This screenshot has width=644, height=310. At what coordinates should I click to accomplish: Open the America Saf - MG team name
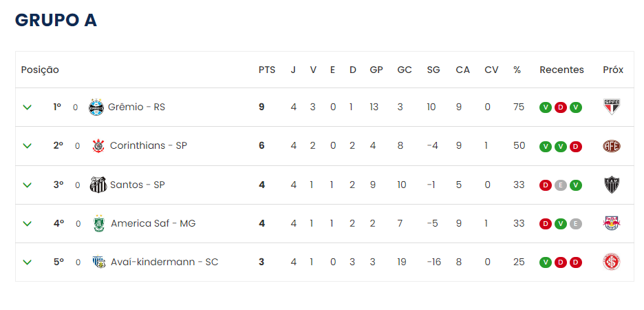click(x=153, y=223)
